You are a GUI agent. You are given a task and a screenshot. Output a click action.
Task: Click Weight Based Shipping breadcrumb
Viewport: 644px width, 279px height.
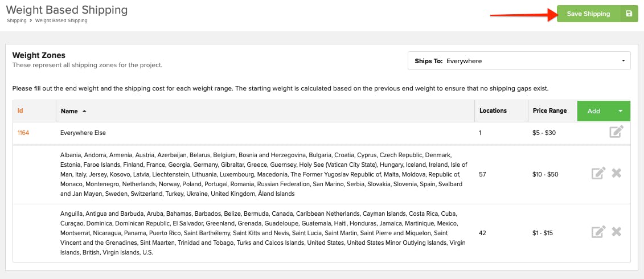tap(61, 20)
